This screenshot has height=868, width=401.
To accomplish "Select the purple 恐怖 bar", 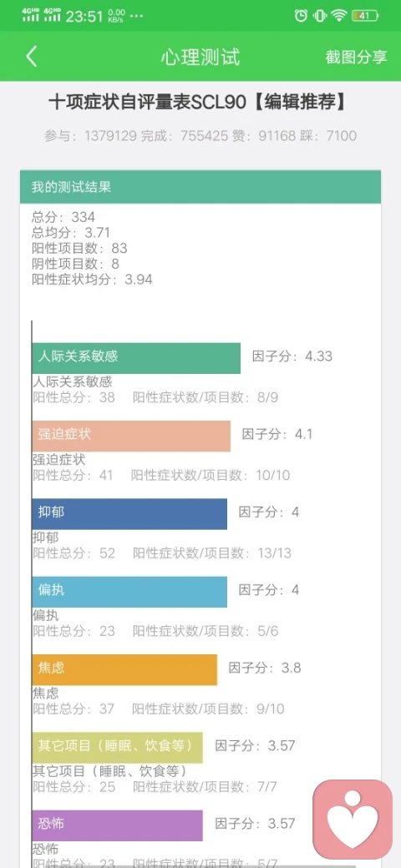I will tap(118, 825).
